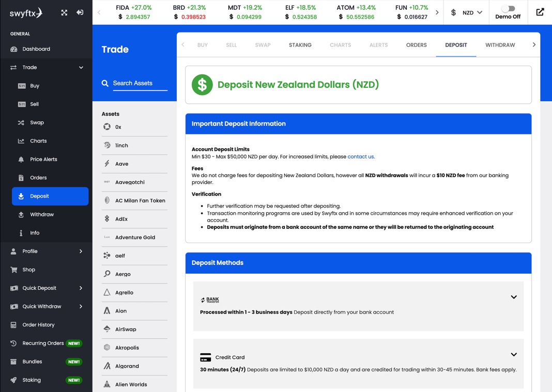Select the Agrello asset
Viewport: 552px width, 392px height.
(134, 292)
